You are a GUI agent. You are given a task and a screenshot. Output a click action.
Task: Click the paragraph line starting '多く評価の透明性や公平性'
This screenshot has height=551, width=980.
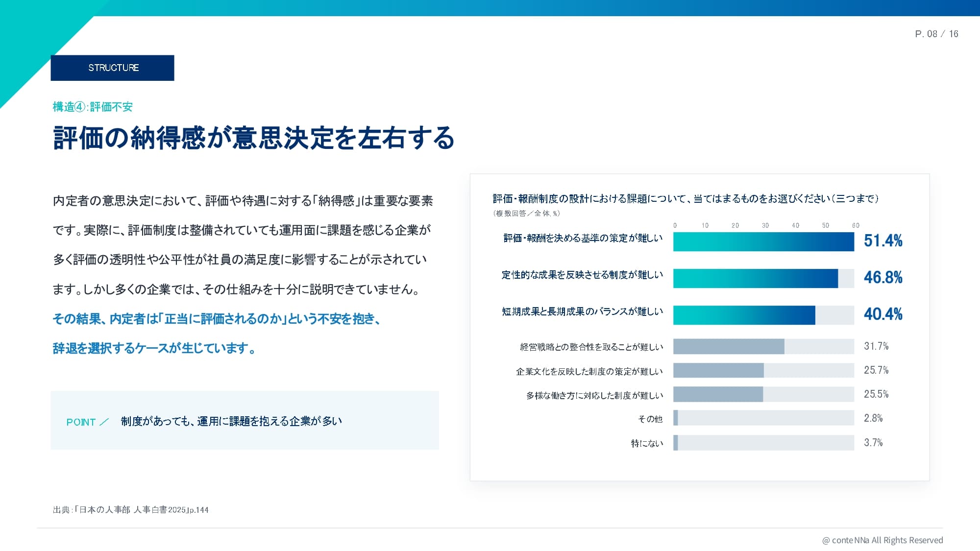pyautogui.click(x=240, y=260)
